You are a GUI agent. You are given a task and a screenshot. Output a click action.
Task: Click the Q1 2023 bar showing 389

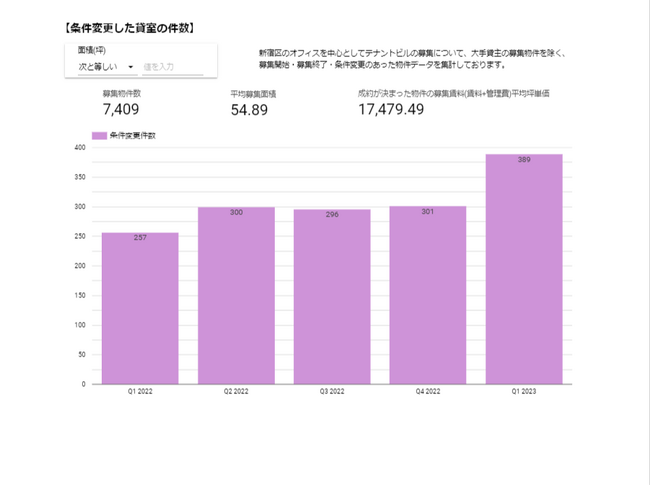[x=523, y=268]
